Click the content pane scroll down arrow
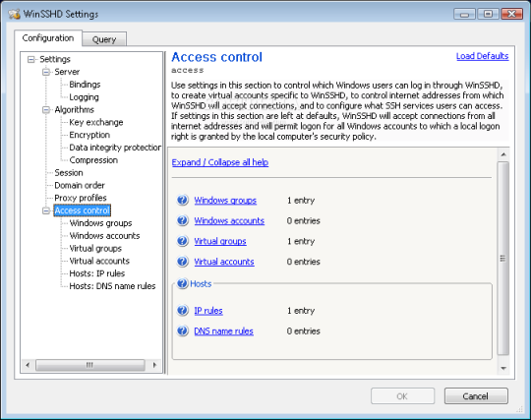Screen dimensions: 531x420 [503, 368]
